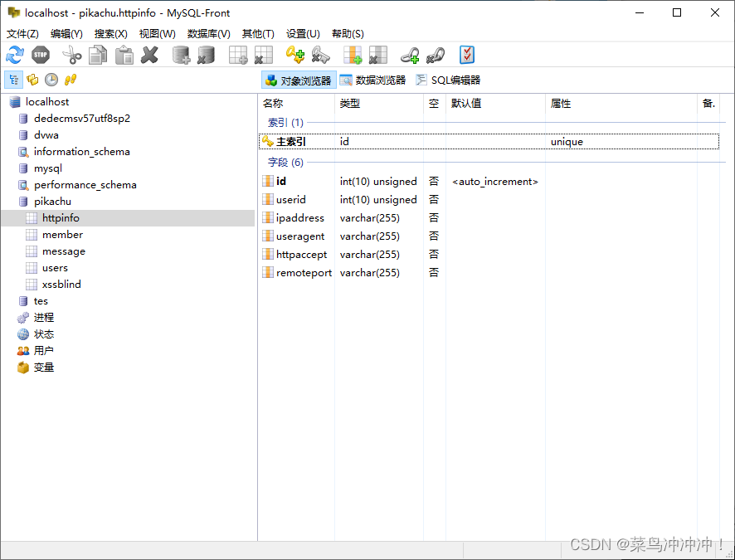Switch to SQL编辑器 tab
The height and width of the screenshot is (560, 735).
pos(448,80)
